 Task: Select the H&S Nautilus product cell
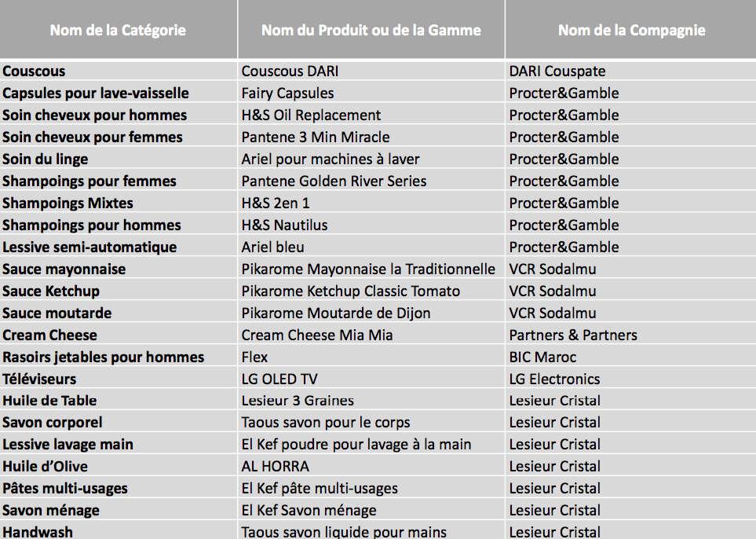pos(371,225)
